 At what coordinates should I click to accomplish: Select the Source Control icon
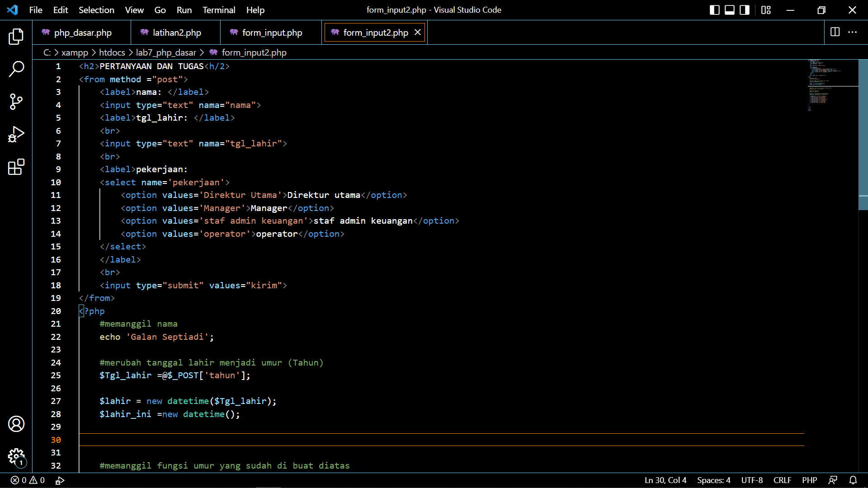click(x=16, y=102)
